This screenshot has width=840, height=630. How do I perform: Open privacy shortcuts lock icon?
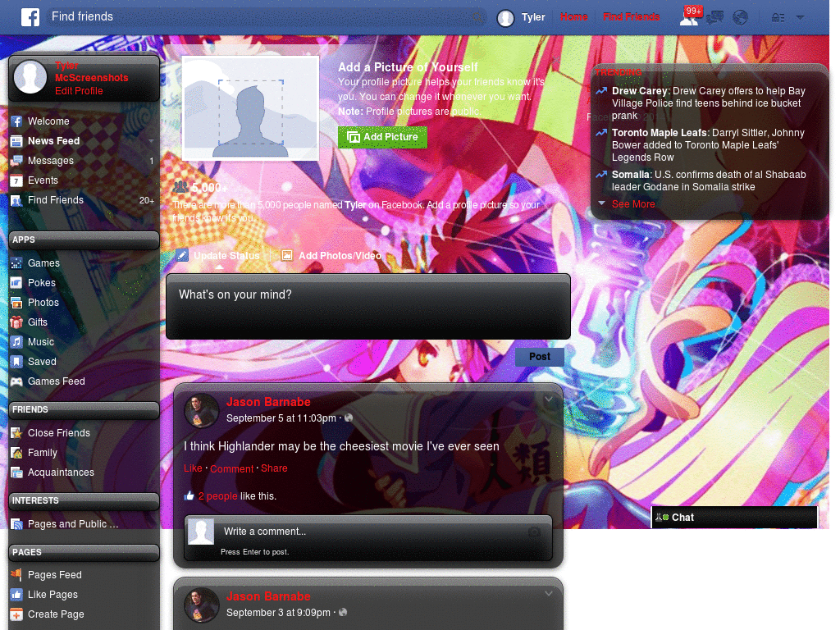(x=778, y=18)
